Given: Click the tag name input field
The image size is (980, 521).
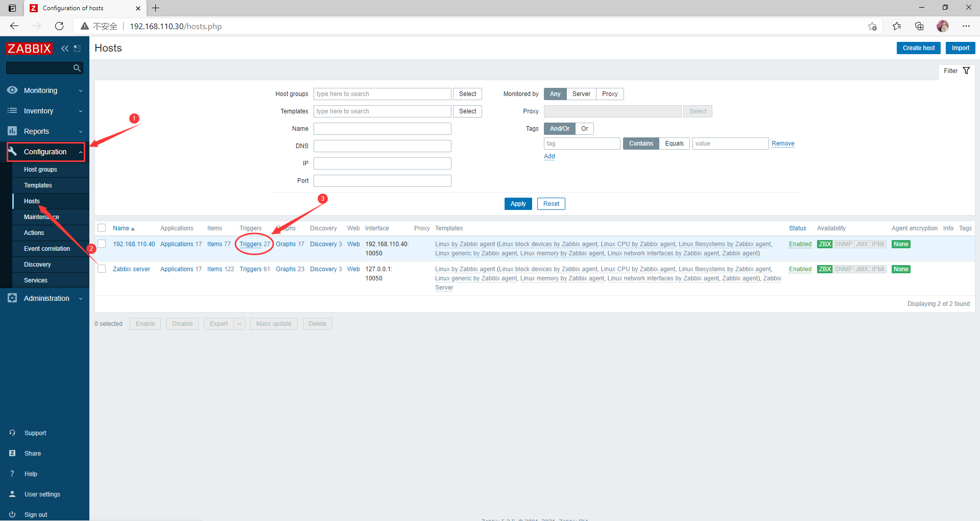Looking at the screenshot, I should tap(582, 144).
